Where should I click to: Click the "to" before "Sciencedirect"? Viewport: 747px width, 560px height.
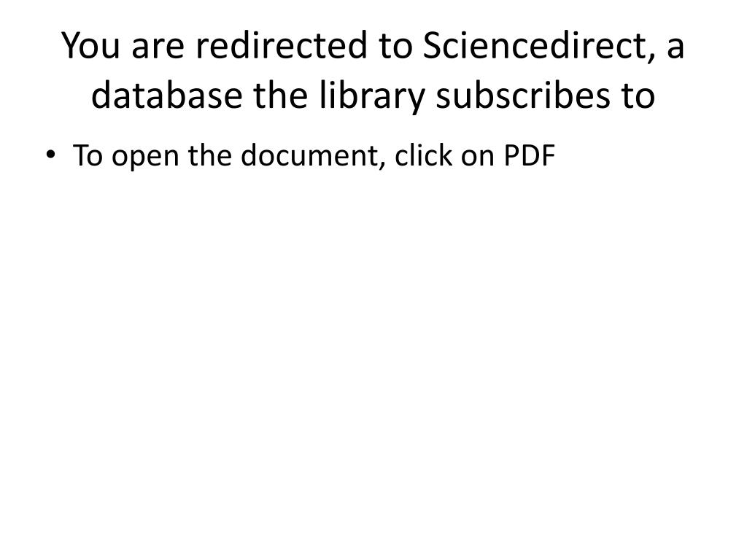[395, 47]
